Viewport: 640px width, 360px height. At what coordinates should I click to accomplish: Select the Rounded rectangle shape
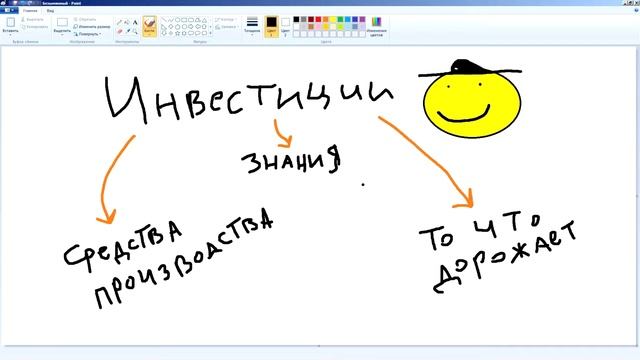(x=191, y=20)
